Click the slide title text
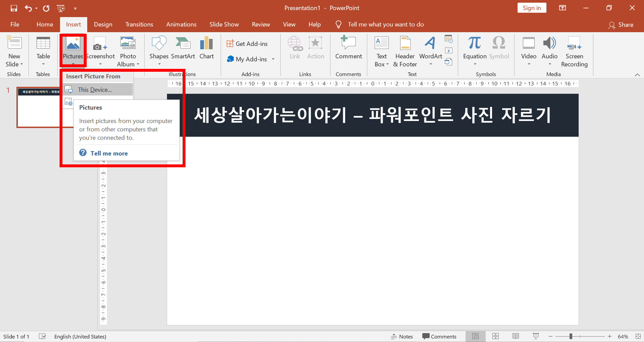The image size is (644, 342). point(373,115)
